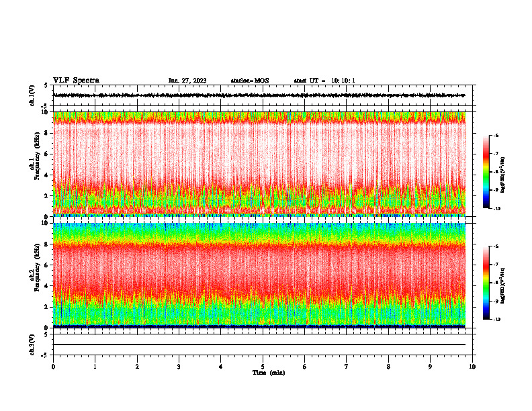Click the 5 tick on ch.1(V) voltage axis
Viewport: 532px width, 411px height.
click(x=46, y=86)
